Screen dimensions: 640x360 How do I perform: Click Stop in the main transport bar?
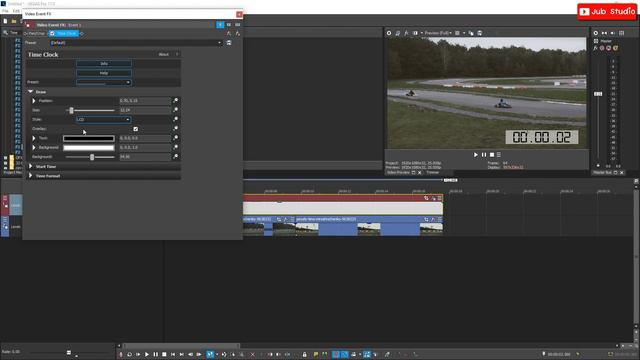click(164, 354)
